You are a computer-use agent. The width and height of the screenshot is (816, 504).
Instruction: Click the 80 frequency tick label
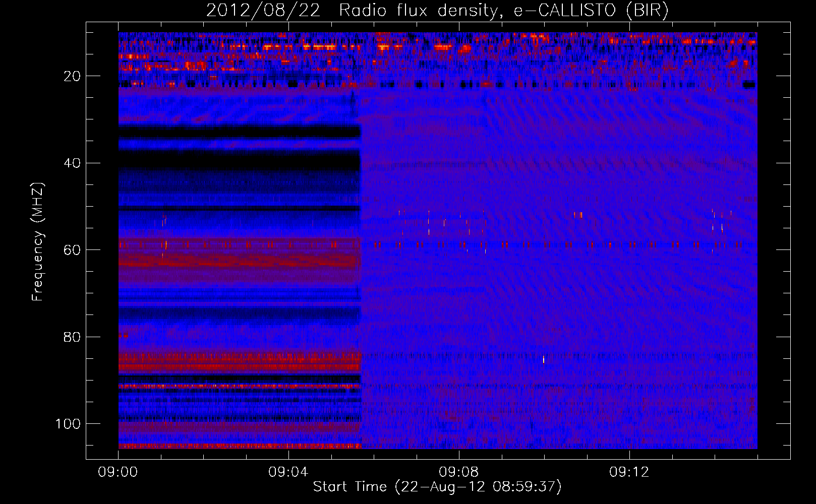coord(72,337)
